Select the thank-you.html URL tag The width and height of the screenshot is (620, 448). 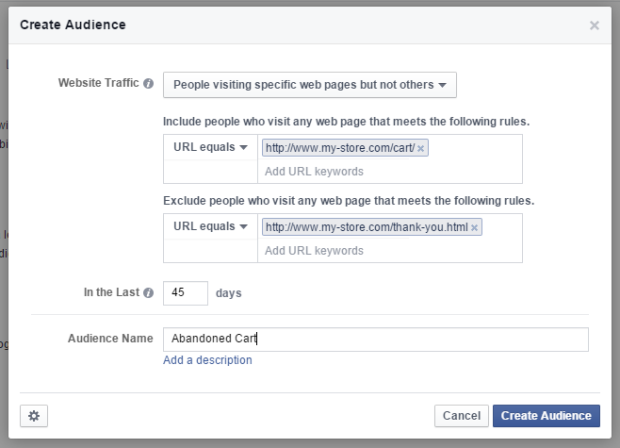367,227
